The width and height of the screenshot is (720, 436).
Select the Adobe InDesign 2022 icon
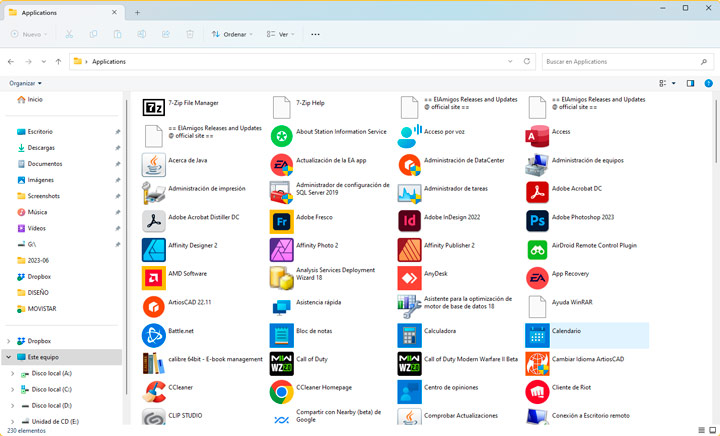[x=409, y=221]
